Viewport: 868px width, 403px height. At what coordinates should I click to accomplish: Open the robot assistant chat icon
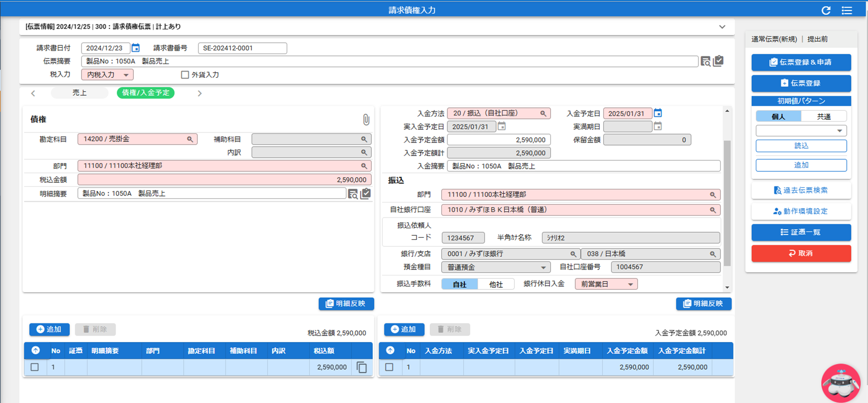coord(841,383)
